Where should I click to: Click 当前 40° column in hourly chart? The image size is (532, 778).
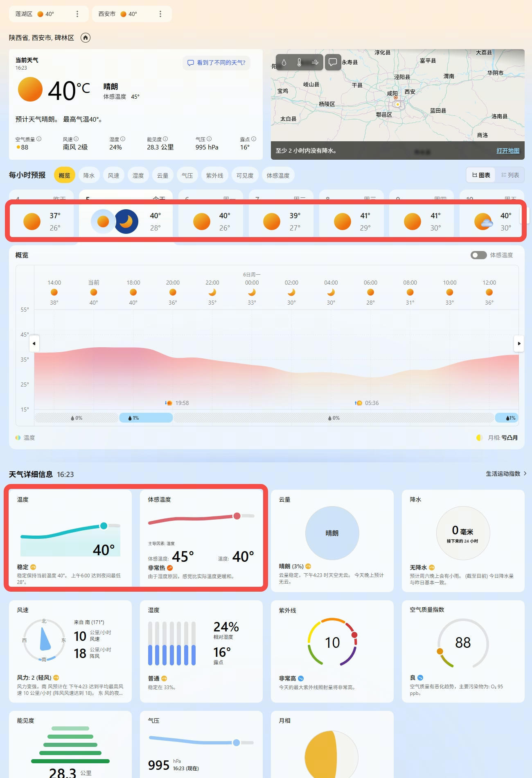pos(94,292)
